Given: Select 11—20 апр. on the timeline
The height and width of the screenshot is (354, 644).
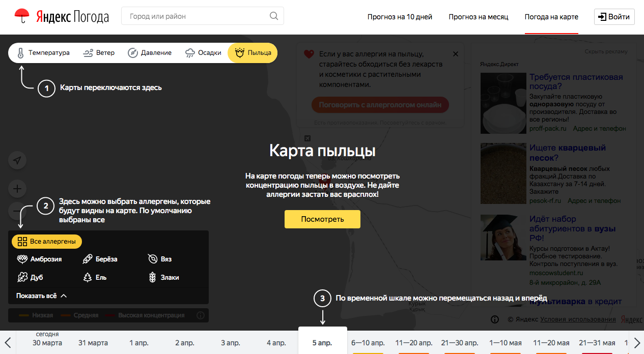Looking at the screenshot, I should click(414, 342).
